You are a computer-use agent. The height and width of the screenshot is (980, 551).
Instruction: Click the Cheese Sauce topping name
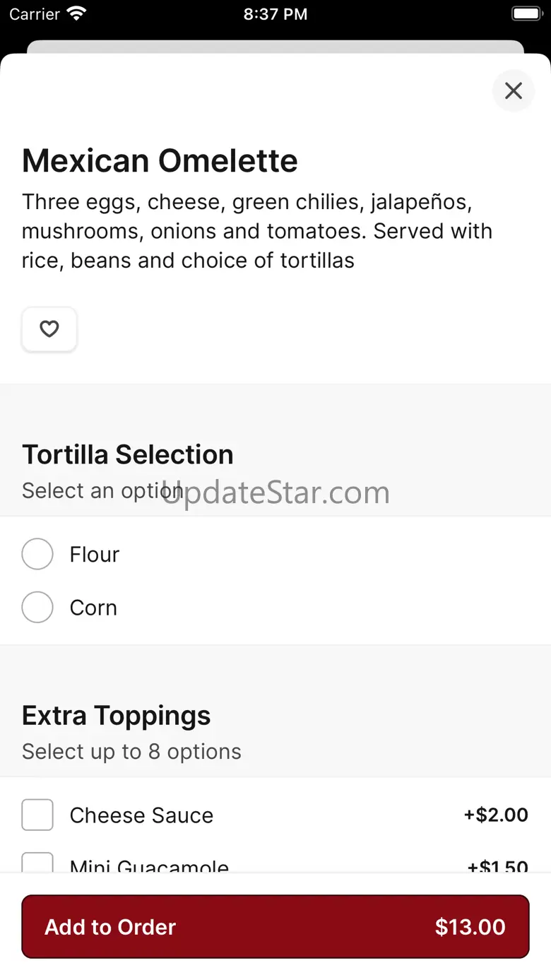tap(141, 815)
